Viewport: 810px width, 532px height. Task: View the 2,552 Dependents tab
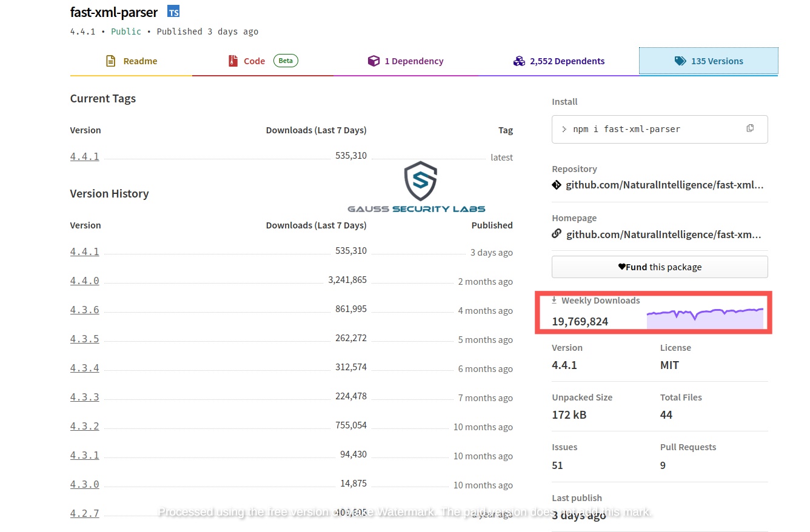tap(558, 61)
